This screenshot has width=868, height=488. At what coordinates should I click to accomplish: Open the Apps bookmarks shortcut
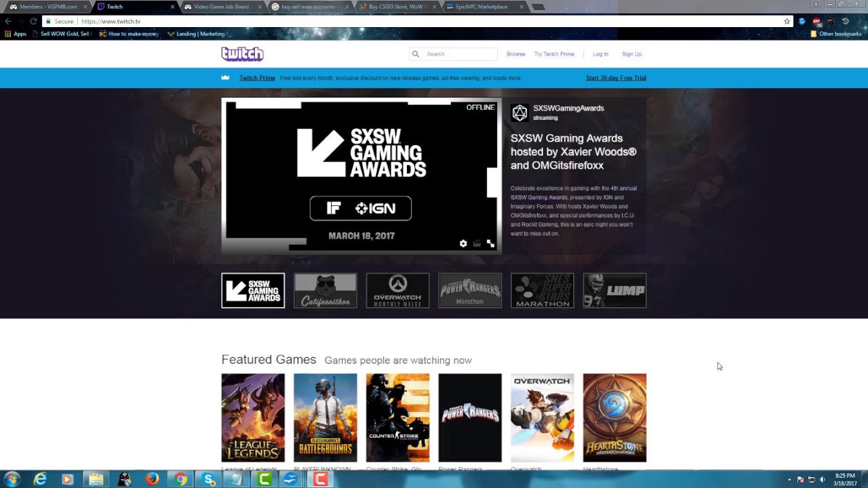[16, 34]
